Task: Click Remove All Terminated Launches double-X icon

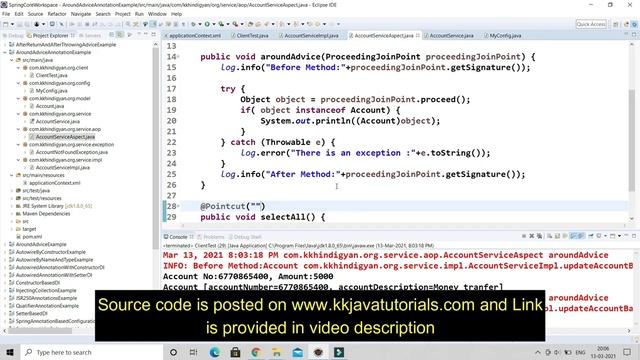Action: (x=539, y=236)
